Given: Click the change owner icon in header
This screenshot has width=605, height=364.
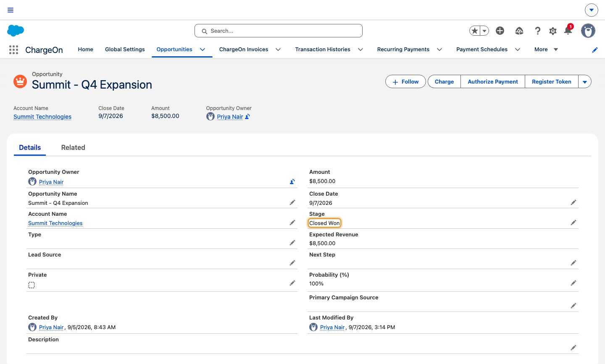Looking at the screenshot, I should 247,117.
